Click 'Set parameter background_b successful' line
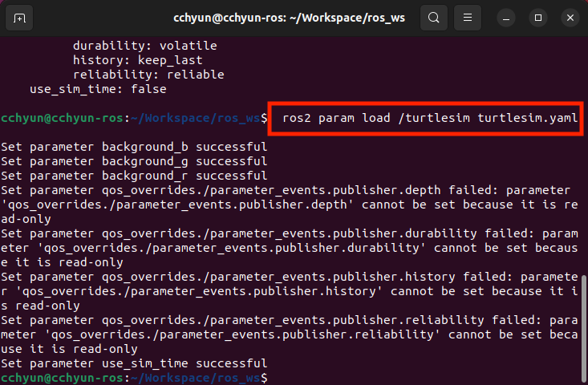 point(134,147)
